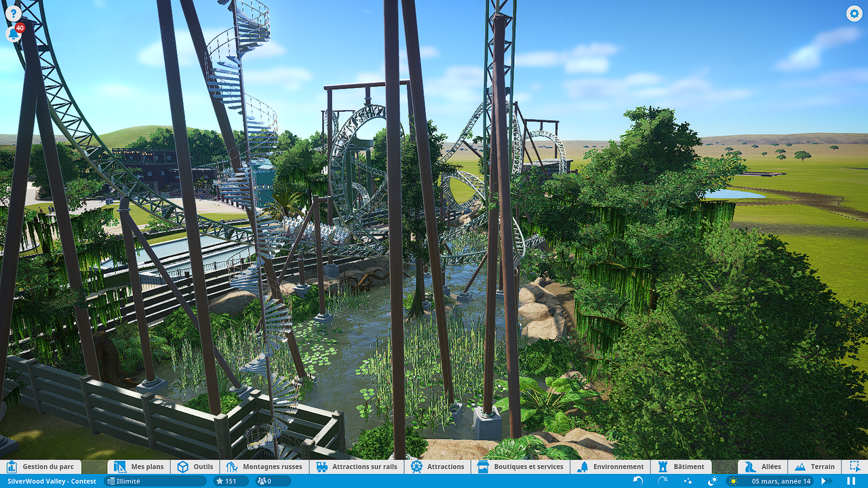
Task: Click the SilverWood Valley - Contest park name
Action: coord(52,481)
